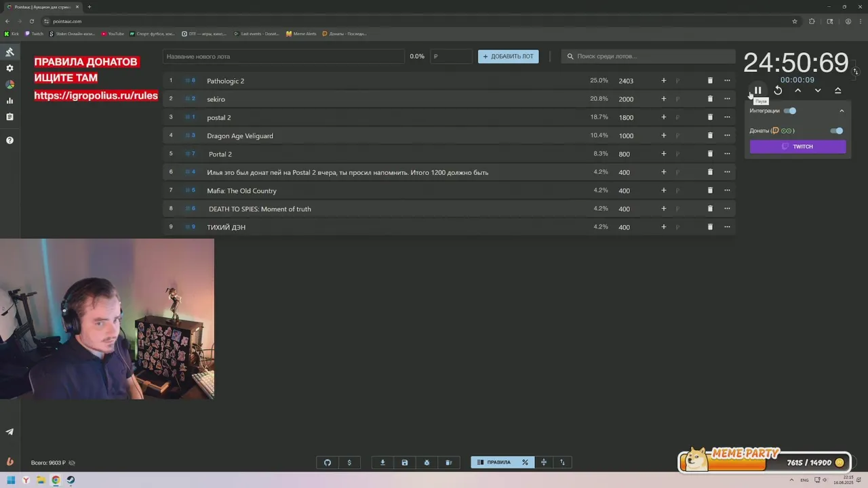Add amount to Dragon Age Veilguard with plus

point(664,136)
